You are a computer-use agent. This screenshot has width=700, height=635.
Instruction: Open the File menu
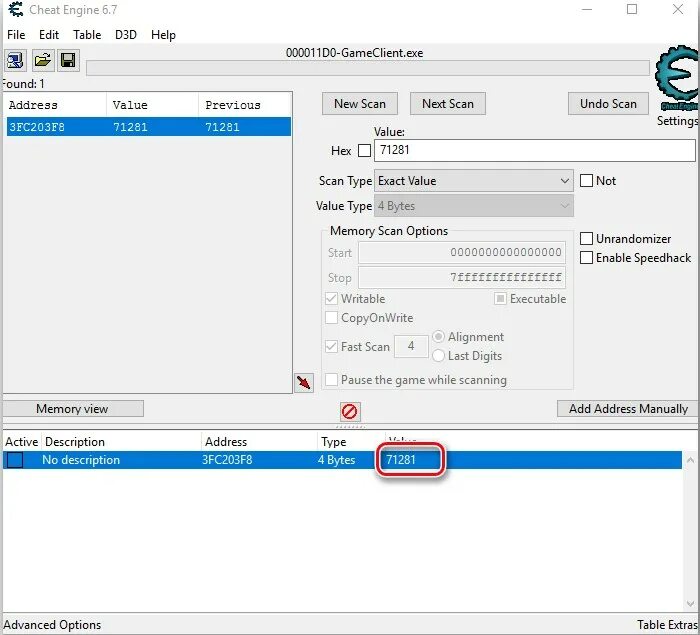pyautogui.click(x=16, y=35)
